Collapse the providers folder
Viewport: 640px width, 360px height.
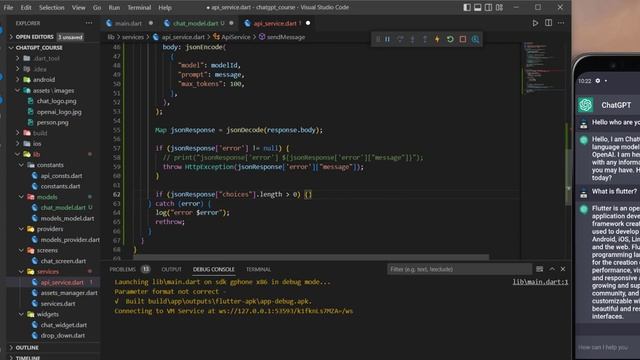click(x=50, y=229)
